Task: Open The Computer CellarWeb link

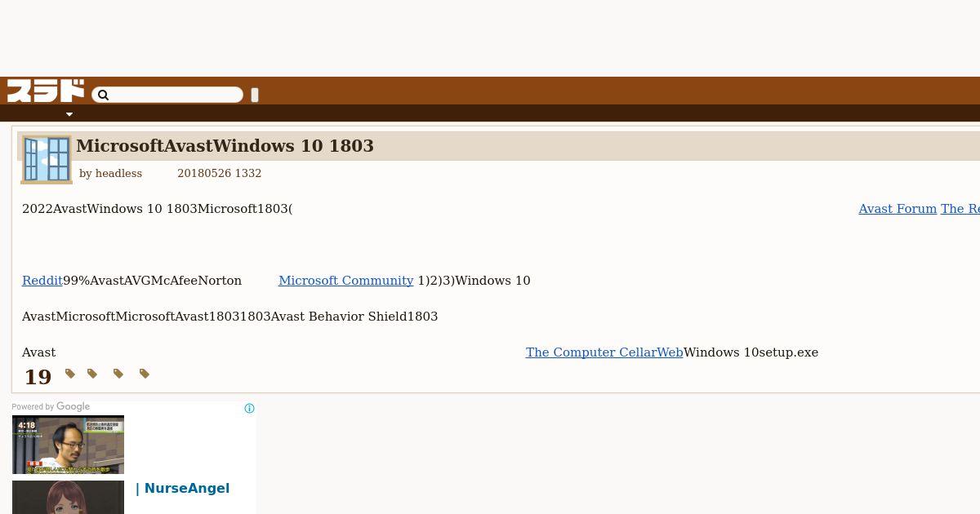Action: tap(604, 352)
